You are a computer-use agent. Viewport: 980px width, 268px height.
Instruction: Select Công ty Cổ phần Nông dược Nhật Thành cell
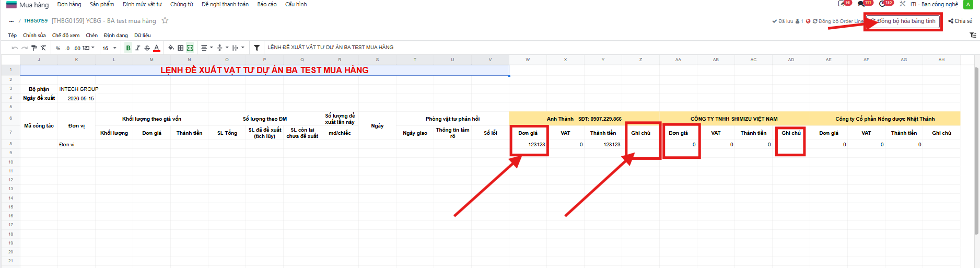(885, 119)
